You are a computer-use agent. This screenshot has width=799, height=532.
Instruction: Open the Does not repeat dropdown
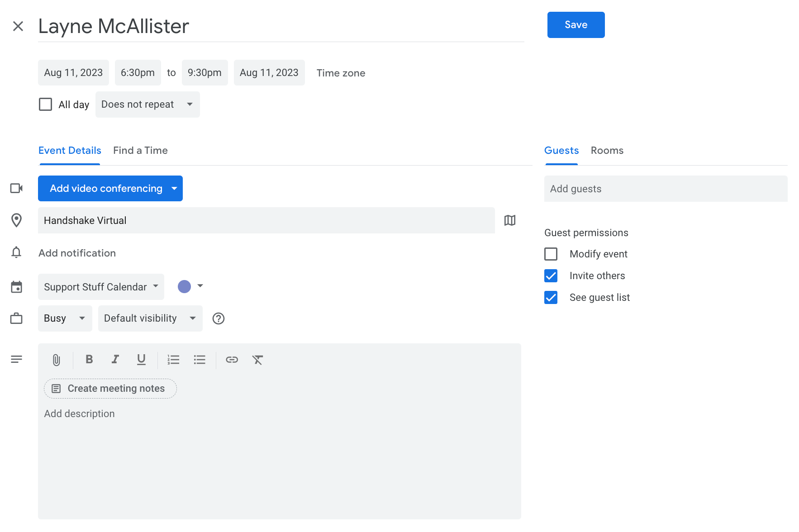coord(147,104)
